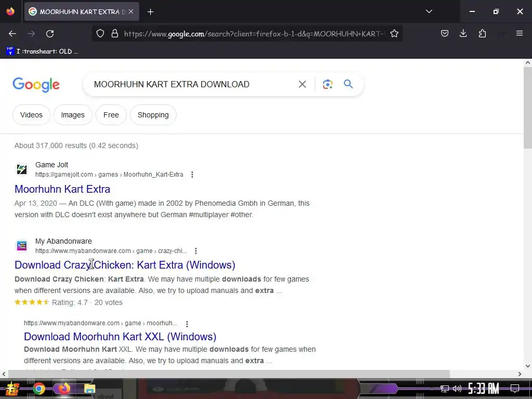The image size is (532, 399).
Task: Launch Chrome from the taskbar
Action: [38, 389]
